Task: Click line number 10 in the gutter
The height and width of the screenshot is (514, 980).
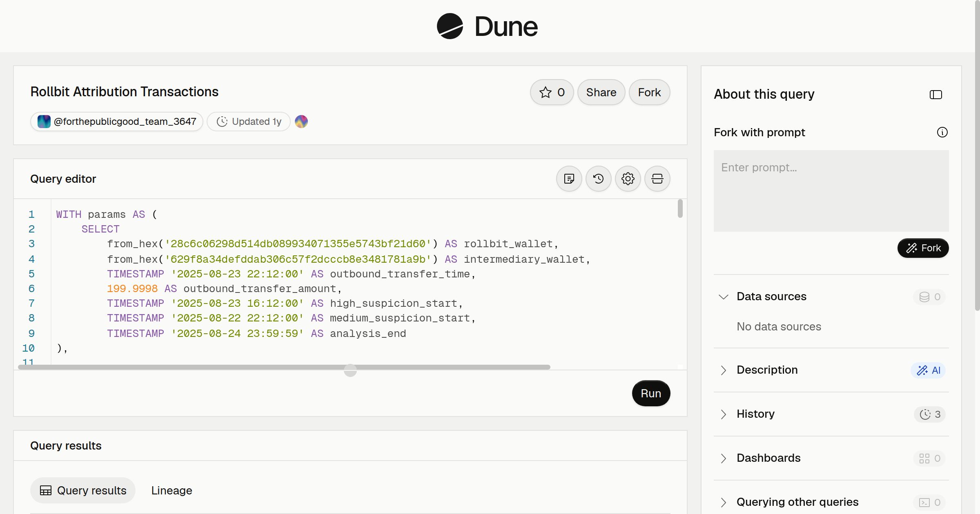Action: 28,348
